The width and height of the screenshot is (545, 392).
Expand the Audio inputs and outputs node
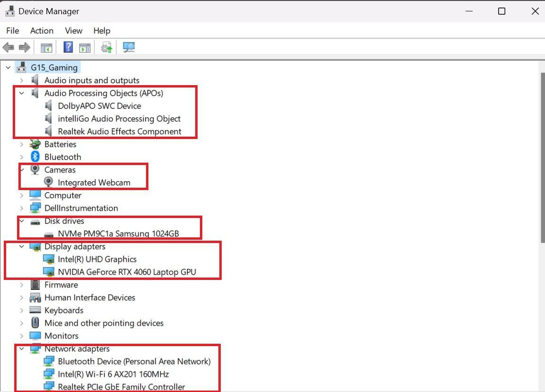pos(22,80)
